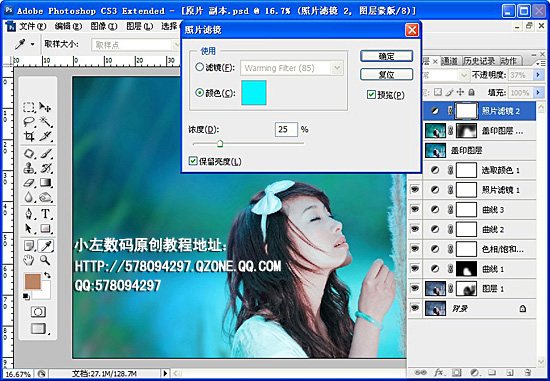Toggle the 保留亮度(L) checkbox
Viewport: 550px width, 381px height.
pyautogui.click(x=193, y=161)
